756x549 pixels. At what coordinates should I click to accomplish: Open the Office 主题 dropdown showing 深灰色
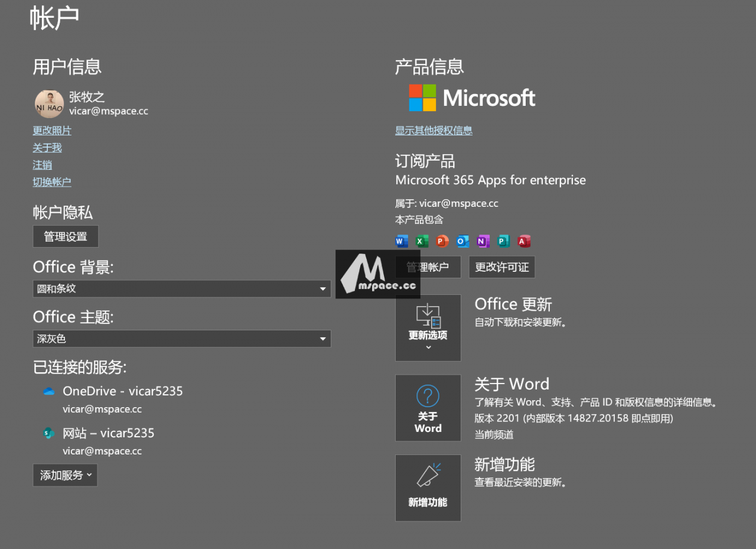[x=182, y=339]
